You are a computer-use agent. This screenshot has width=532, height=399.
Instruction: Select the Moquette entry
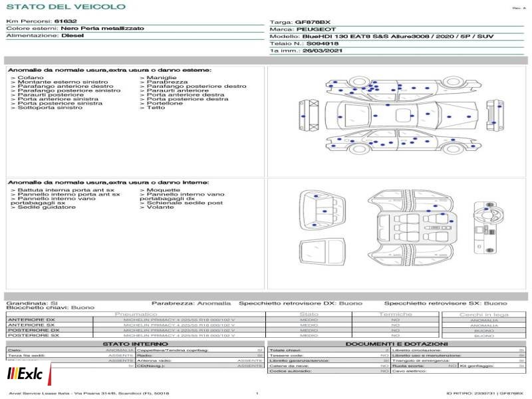point(160,190)
